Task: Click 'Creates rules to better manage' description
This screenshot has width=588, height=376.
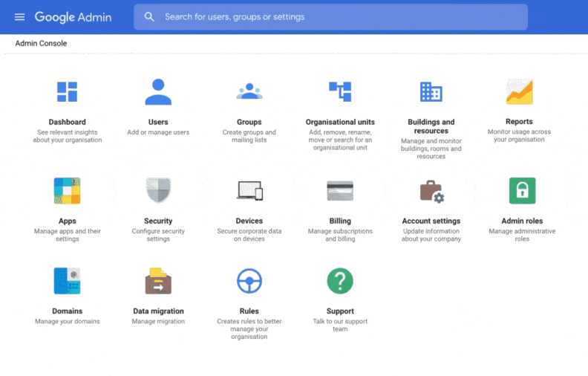Action: coord(249,329)
